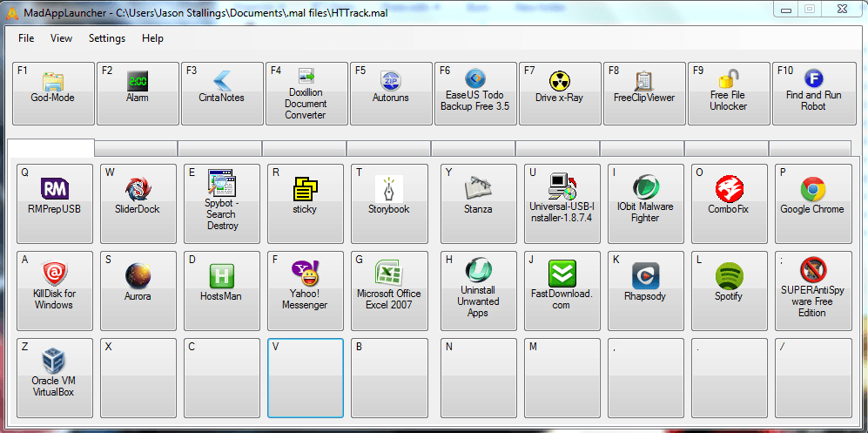Viewport: 868px width, 433px height.
Task: Select the empty C key slot
Action: tap(222, 377)
